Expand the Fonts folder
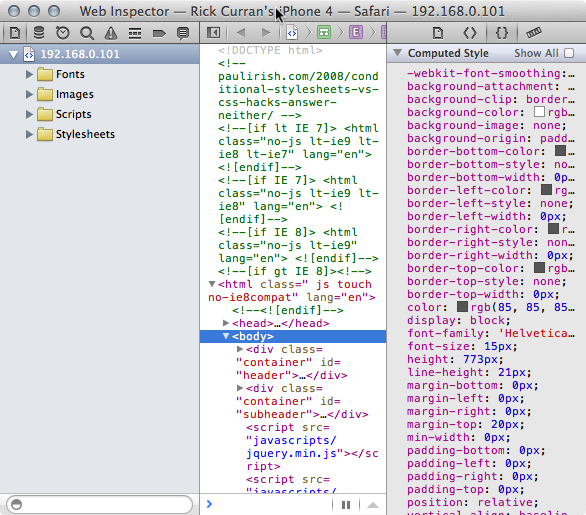The width and height of the screenshot is (586, 515). [x=30, y=74]
